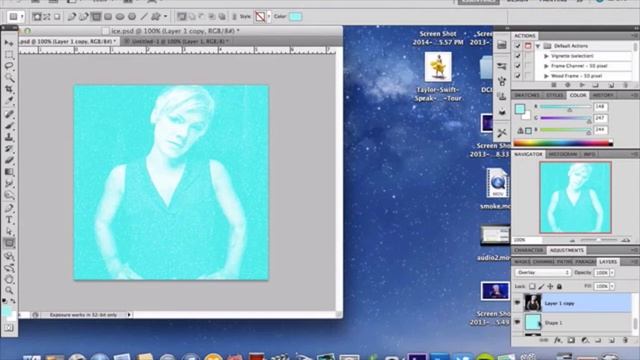
Task: Select the Lasso tool
Action: pos(9,66)
